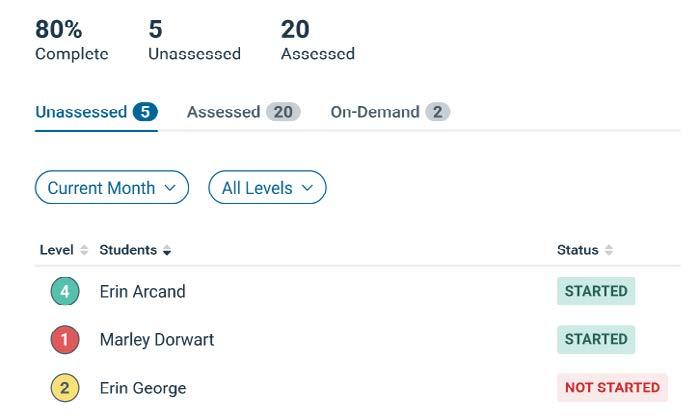This screenshot has height=416, width=698.
Task: Click Marley Dorwart's STARTED status
Action: (596, 340)
